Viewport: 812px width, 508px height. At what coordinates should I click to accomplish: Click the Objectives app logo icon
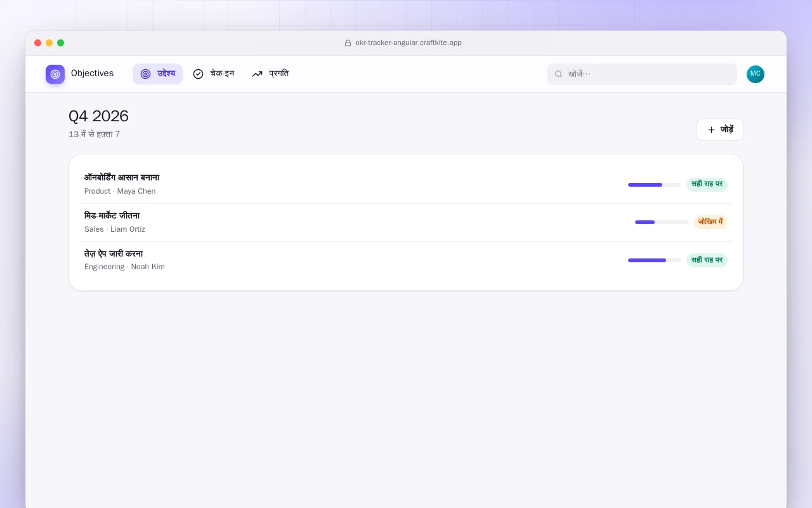click(x=55, y=74)
